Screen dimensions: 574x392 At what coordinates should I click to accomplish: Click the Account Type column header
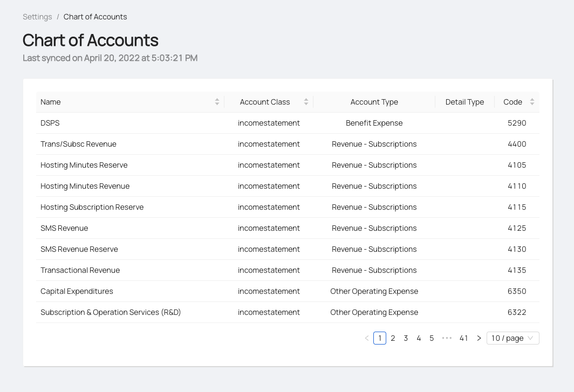374,102
